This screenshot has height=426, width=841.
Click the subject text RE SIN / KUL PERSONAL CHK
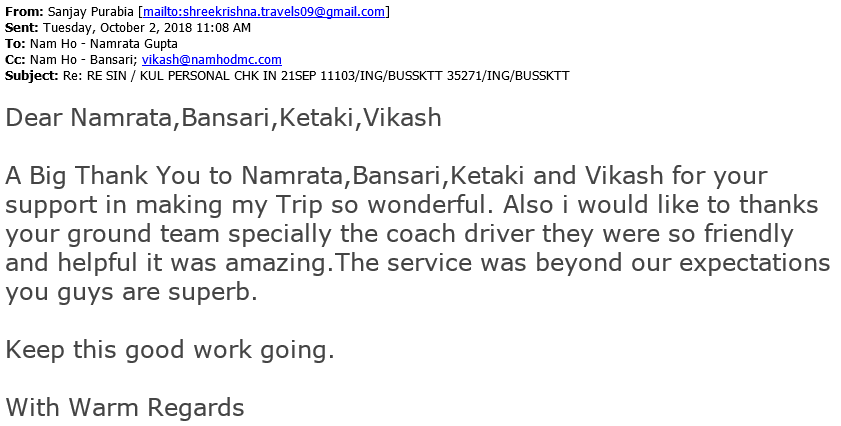pyautogui.click(x=173, y=76)
